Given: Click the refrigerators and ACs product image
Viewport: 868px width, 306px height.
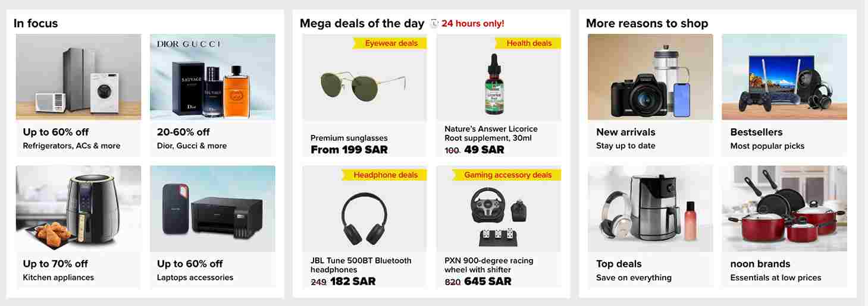Looking at the screenshot, I should (x=79, y=77).
